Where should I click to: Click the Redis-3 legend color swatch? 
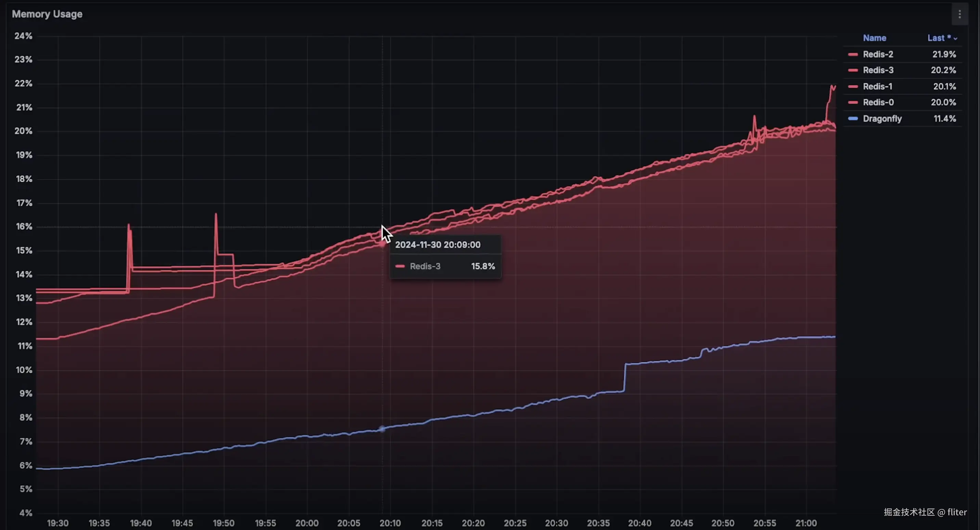853,71
